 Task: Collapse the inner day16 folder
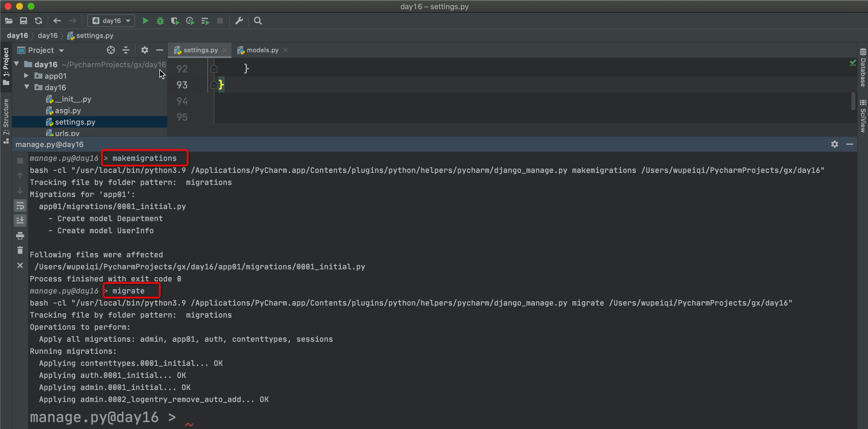27,87
